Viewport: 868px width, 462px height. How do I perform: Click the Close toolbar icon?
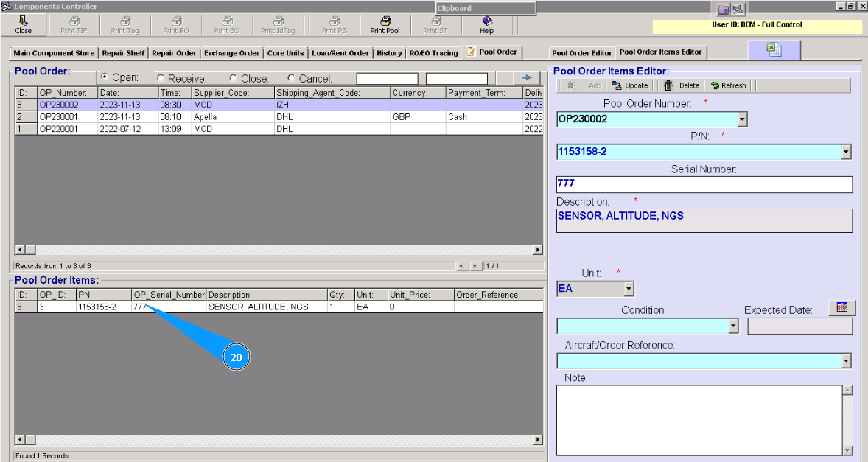pos(24,26)
